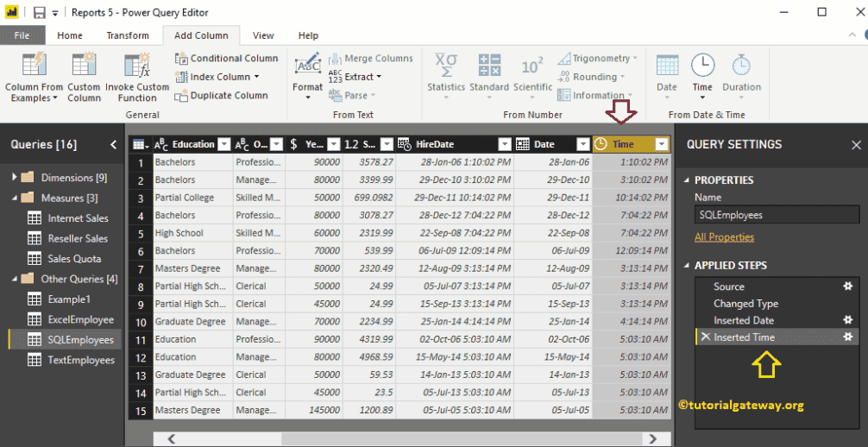868x447 pixels.
Task: Open the Format text tool
Action: 307,66
